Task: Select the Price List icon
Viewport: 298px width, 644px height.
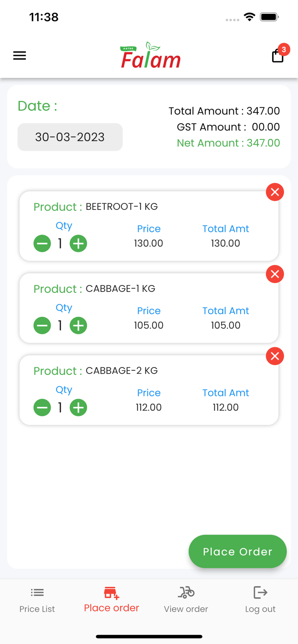Action: (37, 592)
